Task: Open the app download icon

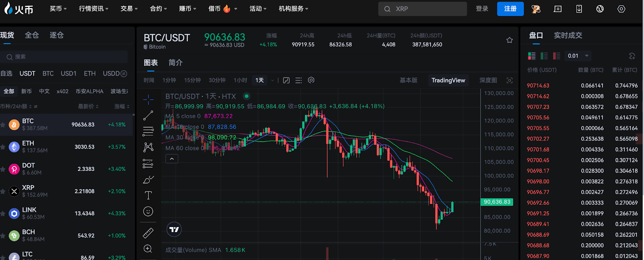Action: [579, 9]
